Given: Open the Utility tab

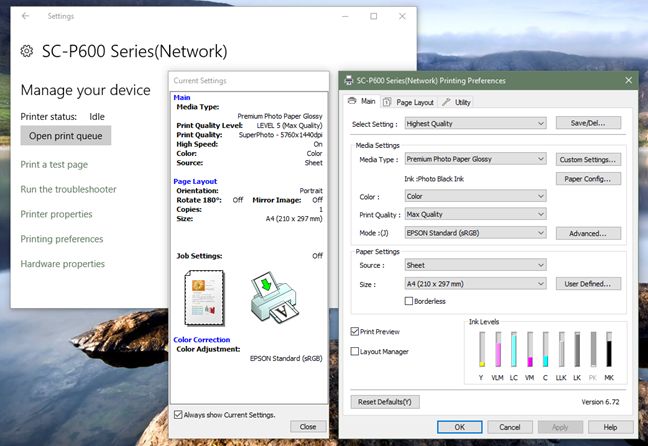Looking at the screenshot, I should coord(457,102).
